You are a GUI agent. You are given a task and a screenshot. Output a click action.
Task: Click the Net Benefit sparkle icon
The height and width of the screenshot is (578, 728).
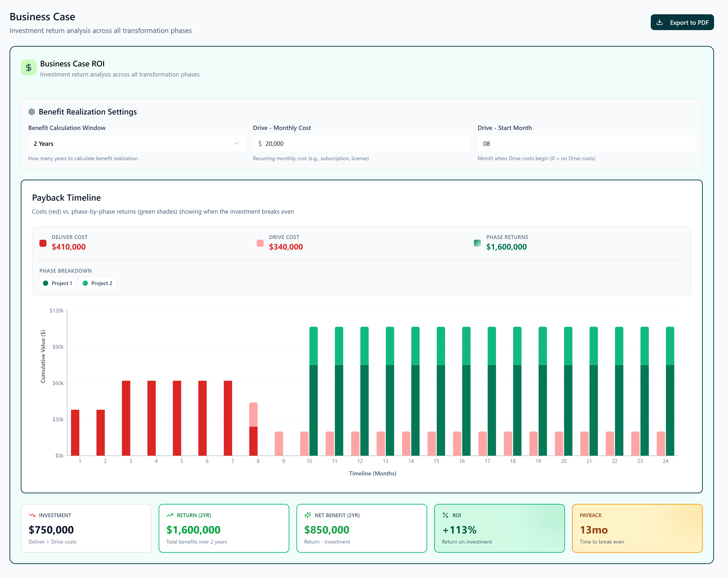[x=308, y=515]
